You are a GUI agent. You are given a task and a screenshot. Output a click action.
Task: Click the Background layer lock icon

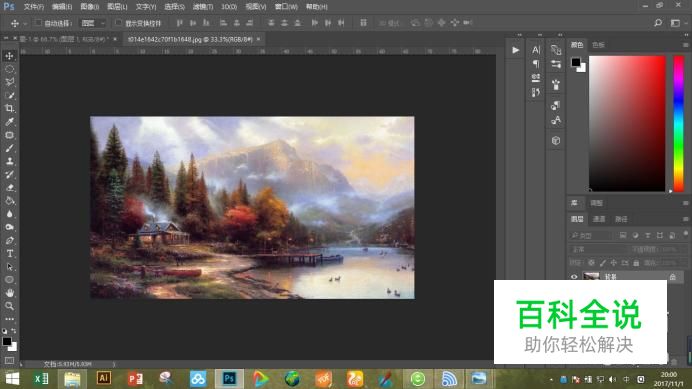tap(673, 277)
